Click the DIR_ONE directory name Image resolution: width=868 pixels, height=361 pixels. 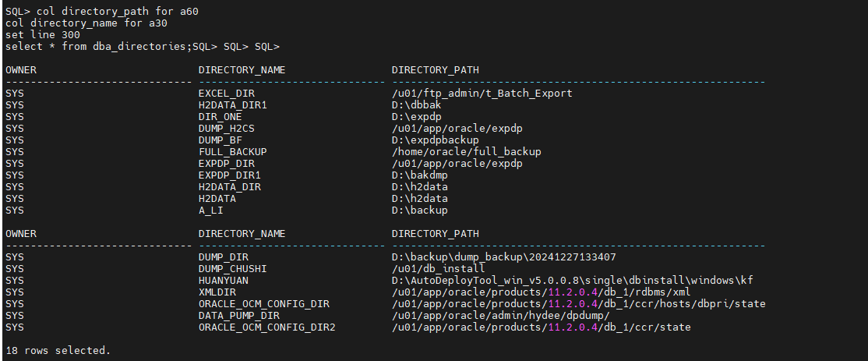click(221, 117)
